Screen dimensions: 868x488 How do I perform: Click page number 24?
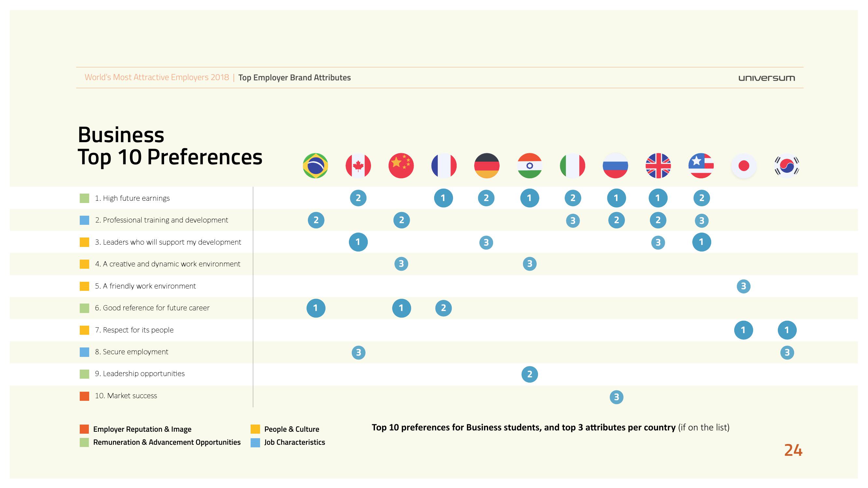click(793, 450)
